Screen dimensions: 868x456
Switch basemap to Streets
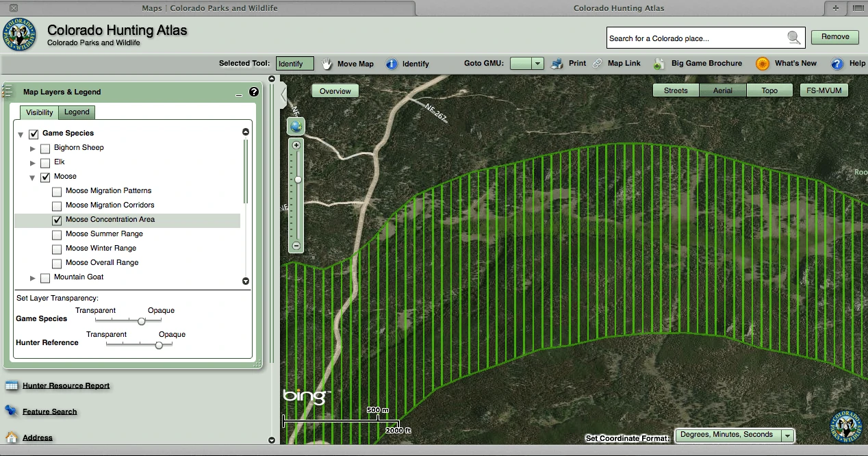(x=676, y=90)
